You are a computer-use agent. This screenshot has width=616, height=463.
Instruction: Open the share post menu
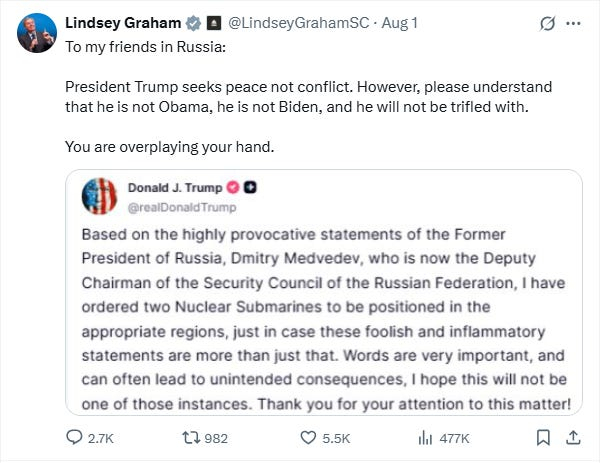575,437
